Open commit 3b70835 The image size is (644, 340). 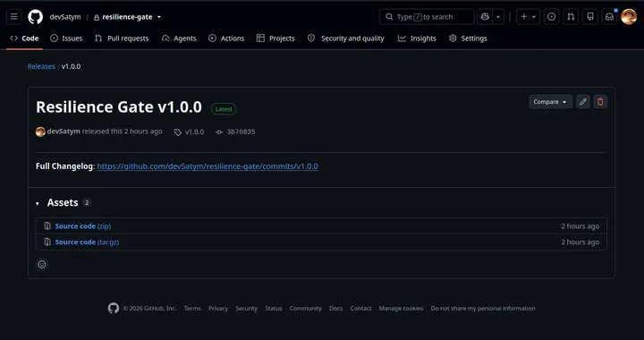point(236,132)
